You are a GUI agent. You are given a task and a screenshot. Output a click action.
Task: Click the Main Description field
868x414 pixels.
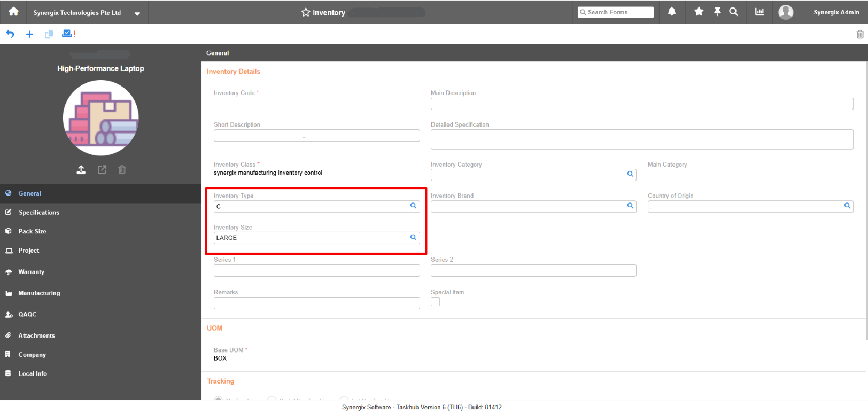tap(642, 104)
